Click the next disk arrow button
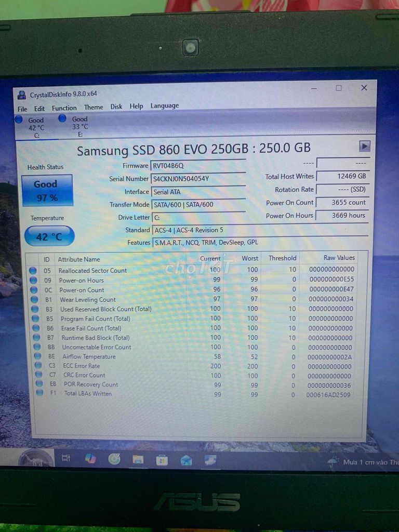Image resolution: width=399 pixels, height=532 pixels. (364, 146)
